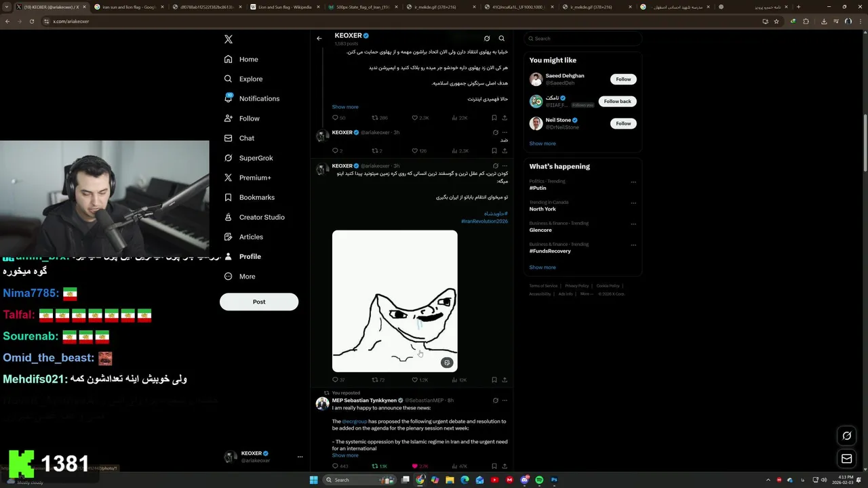Screen dimensions: 868x488
Task: Open the Home page from sidebar
Action: pos(241,59)
